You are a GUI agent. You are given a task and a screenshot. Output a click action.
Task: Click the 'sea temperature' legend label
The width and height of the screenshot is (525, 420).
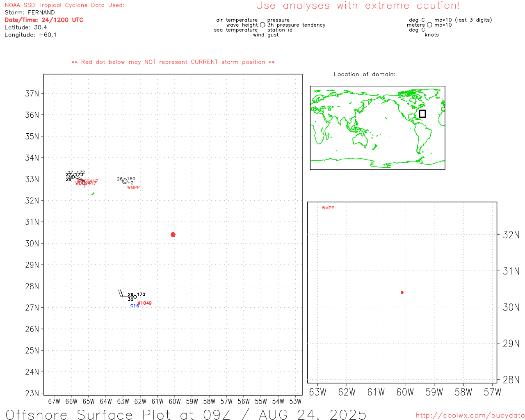[x=236, y=30]
